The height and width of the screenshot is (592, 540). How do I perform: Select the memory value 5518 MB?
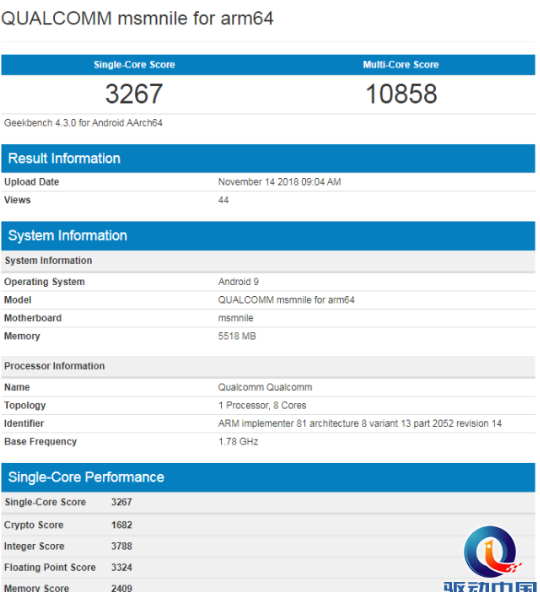coord(237,336)
